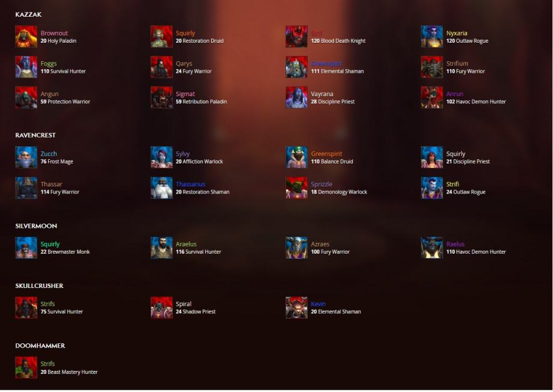Viewport: 553px width, 392px height.
Task: Select the portrait of Thassarius, Restoration Shaman
Action: pyautogui.click(x=162, y=188)
